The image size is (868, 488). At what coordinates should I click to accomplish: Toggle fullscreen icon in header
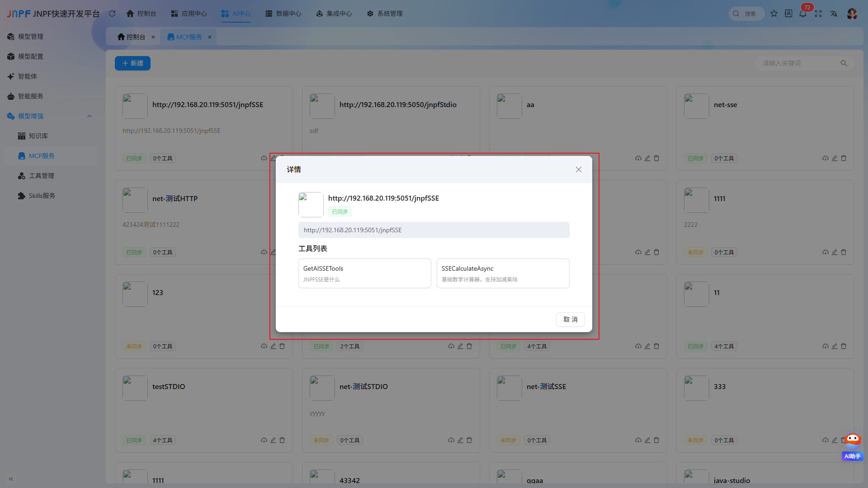pos(818,14)
